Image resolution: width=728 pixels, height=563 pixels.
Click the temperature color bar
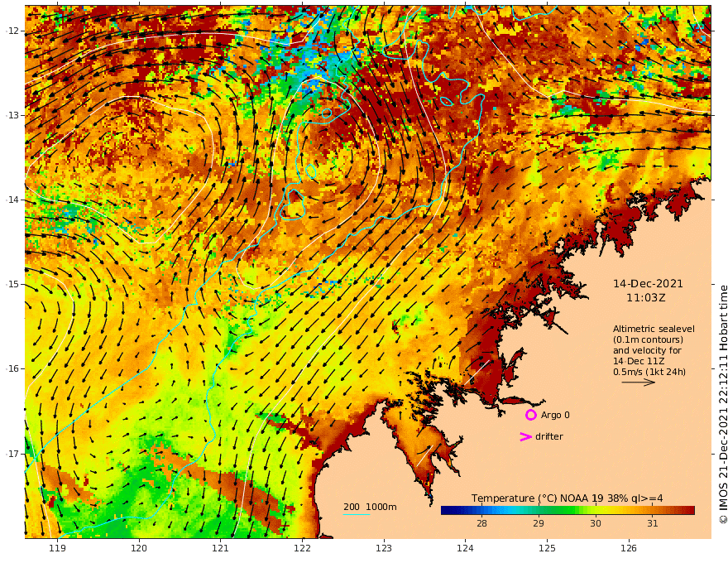point(568,511)
